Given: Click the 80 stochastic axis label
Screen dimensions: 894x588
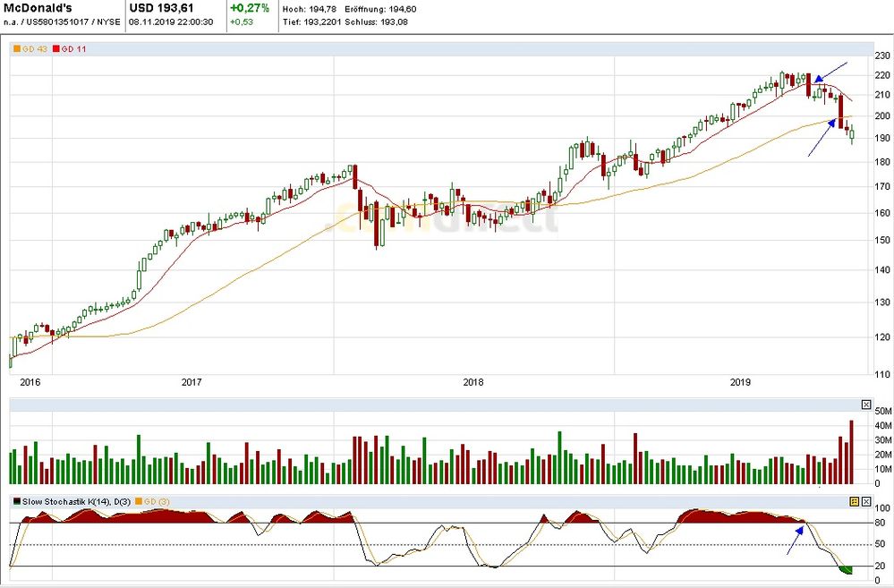Looking at the screenshot, I should [880, 523].
